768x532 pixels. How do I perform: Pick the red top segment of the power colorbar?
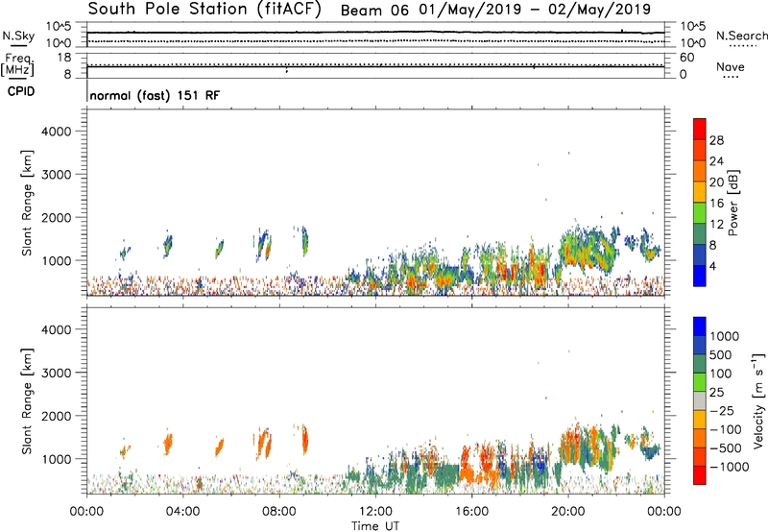700,129
